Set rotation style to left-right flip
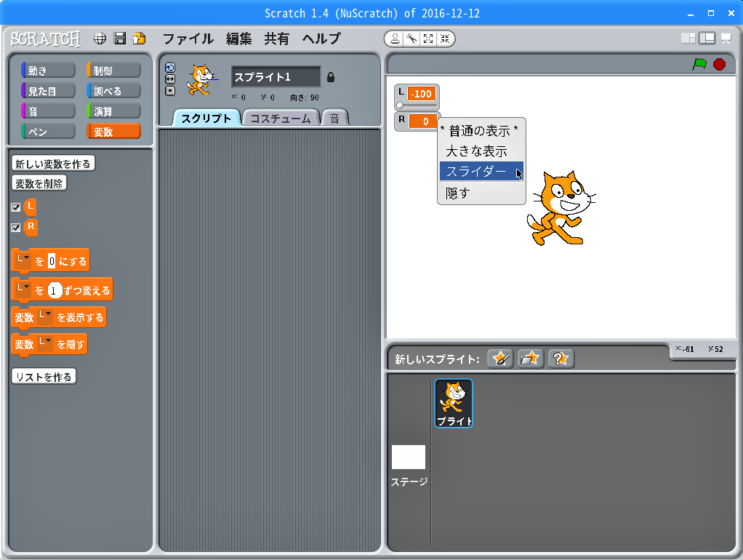 (x=170, y=79)
